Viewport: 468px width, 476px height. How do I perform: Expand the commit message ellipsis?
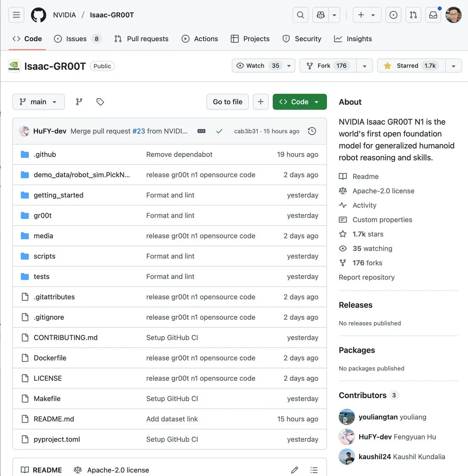coord(202,131)
